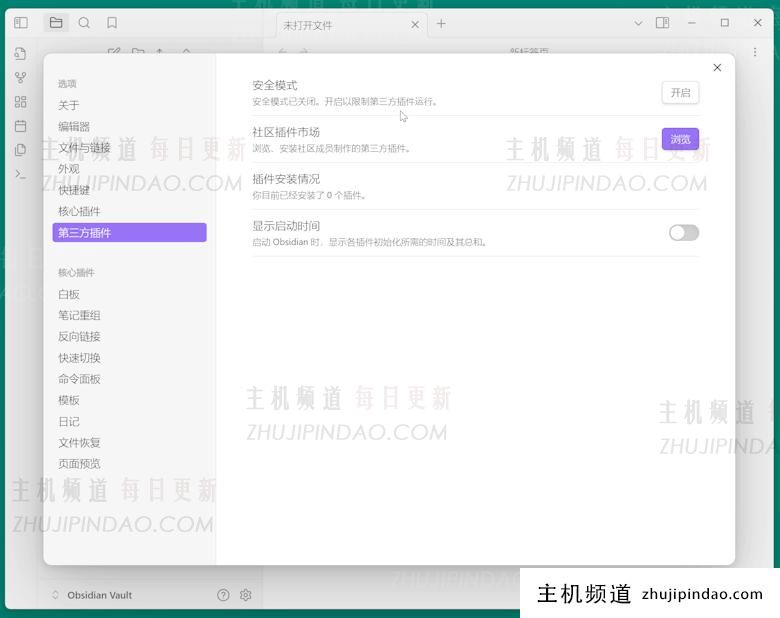Open the bookmarks icon

[112, 23]
